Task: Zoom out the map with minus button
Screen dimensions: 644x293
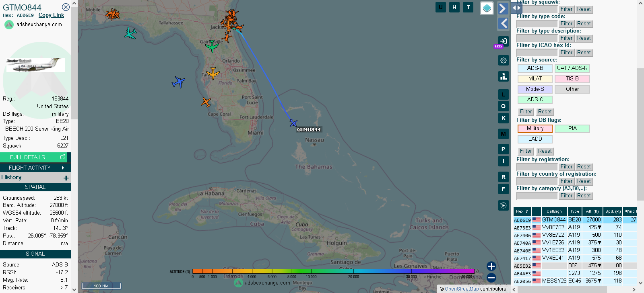Action: (x=491, y=278)
